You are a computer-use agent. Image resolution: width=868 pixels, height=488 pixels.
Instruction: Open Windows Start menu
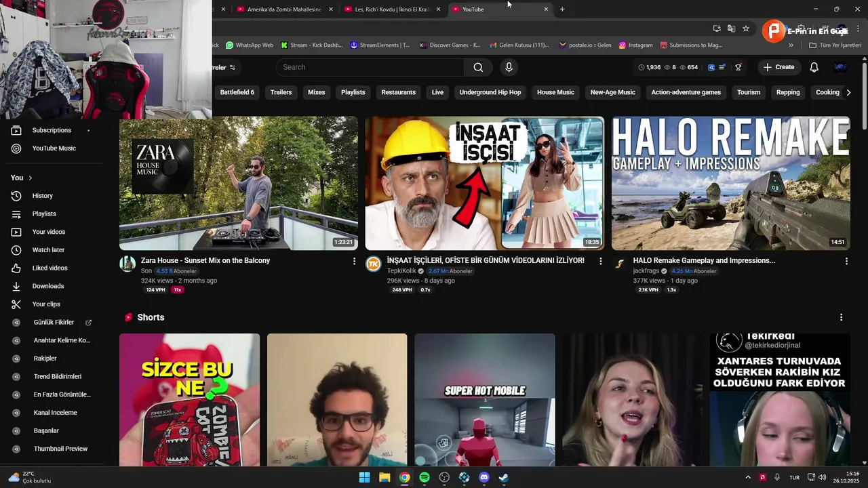[364, 477]
